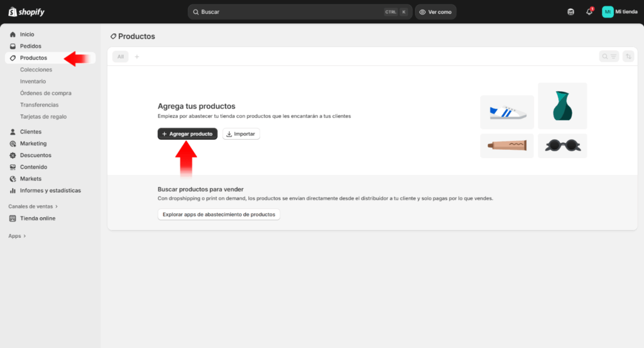
Task: Click the Shopify logo
Action: [26, 12]
